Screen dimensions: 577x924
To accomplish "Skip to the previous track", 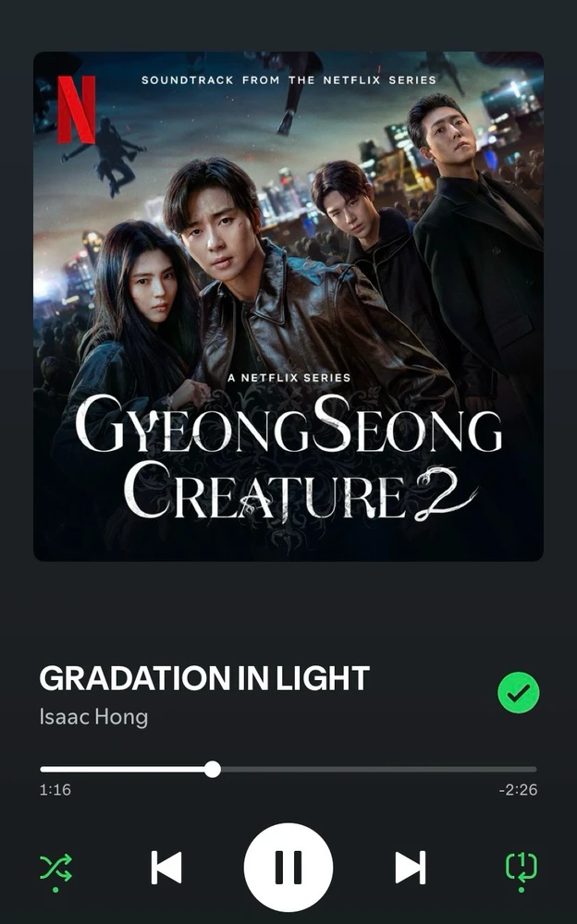I will point(166,868).
